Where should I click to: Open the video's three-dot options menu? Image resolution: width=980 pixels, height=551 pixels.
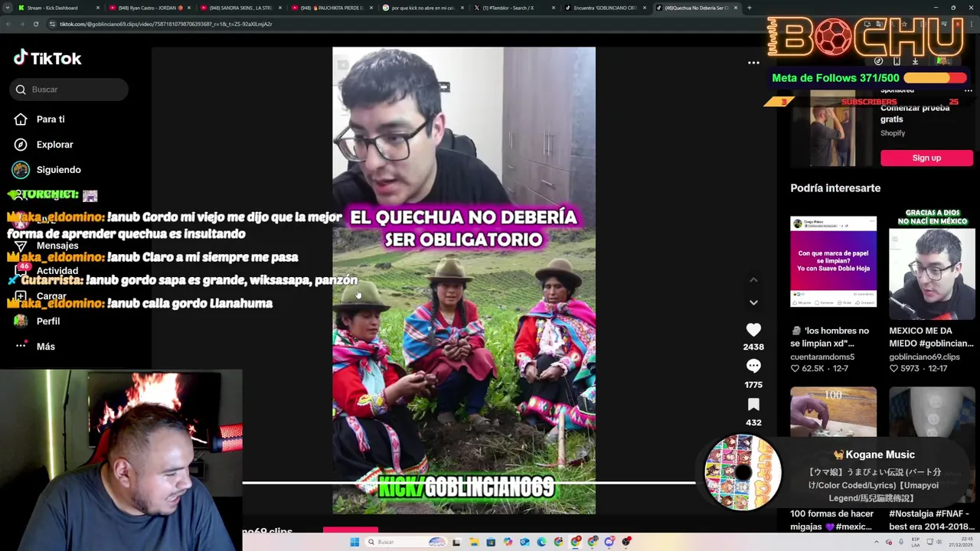click(x=753, y=63)
